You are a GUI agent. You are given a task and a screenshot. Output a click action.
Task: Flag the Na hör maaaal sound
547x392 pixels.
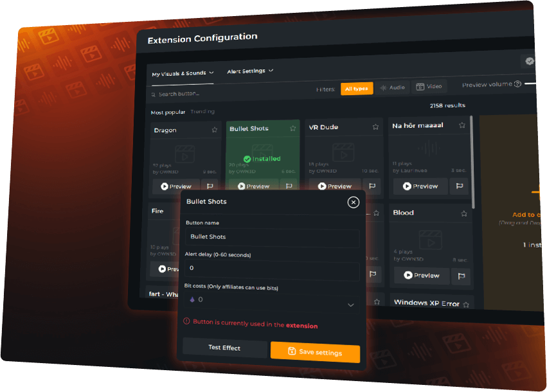460,186
